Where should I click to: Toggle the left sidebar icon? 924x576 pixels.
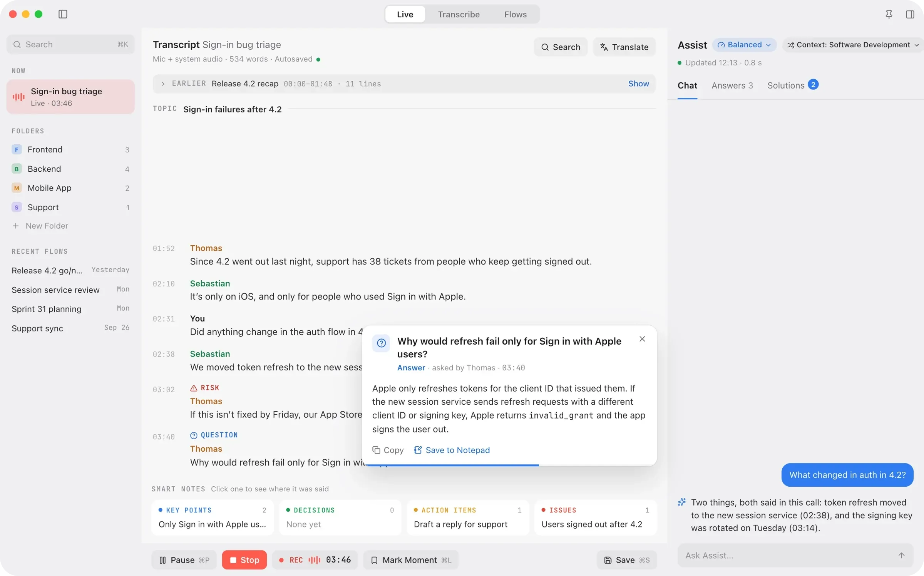63,14
